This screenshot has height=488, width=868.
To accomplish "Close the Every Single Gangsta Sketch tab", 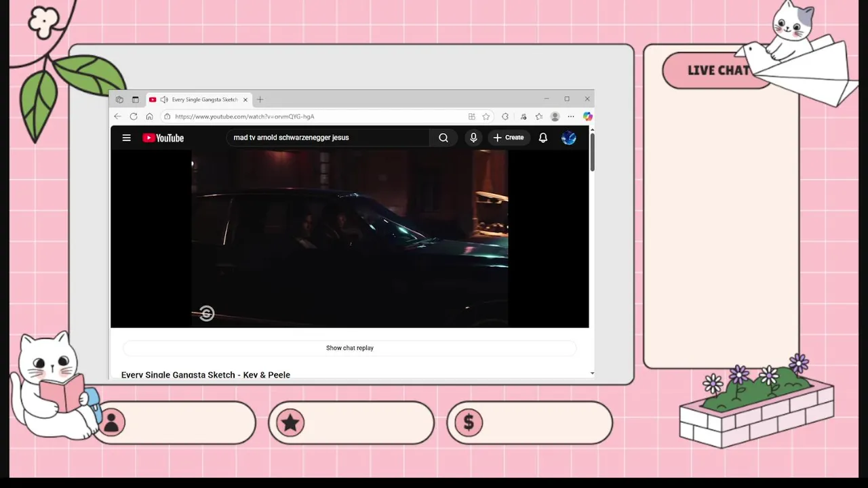I will tap(245, 100).
